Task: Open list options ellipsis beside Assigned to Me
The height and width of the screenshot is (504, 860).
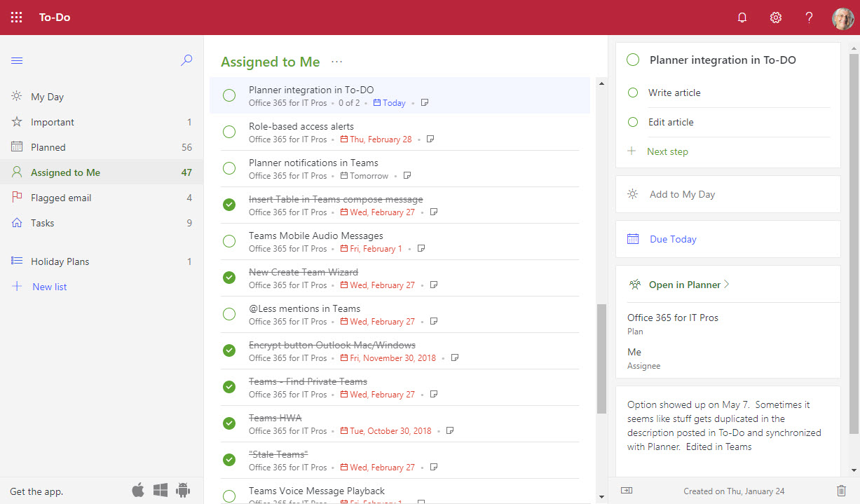Action: pos(337,62)
